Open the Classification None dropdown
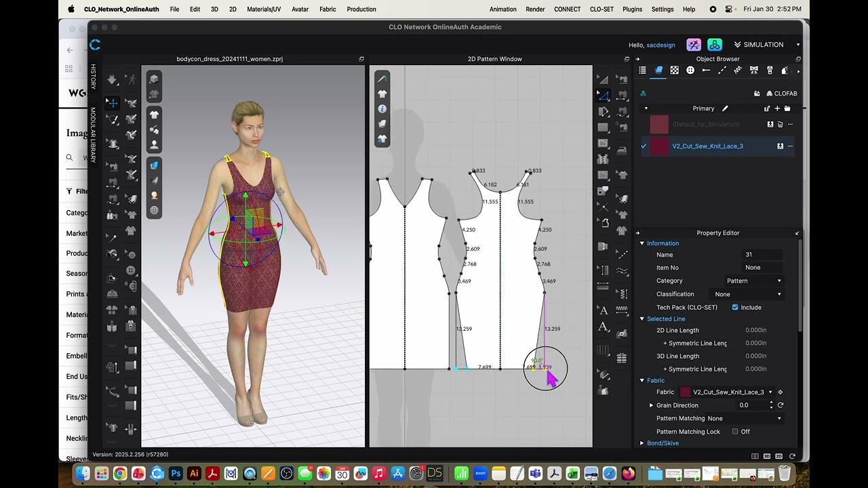The width and height of the screenshot is (868, 488). 748,294
